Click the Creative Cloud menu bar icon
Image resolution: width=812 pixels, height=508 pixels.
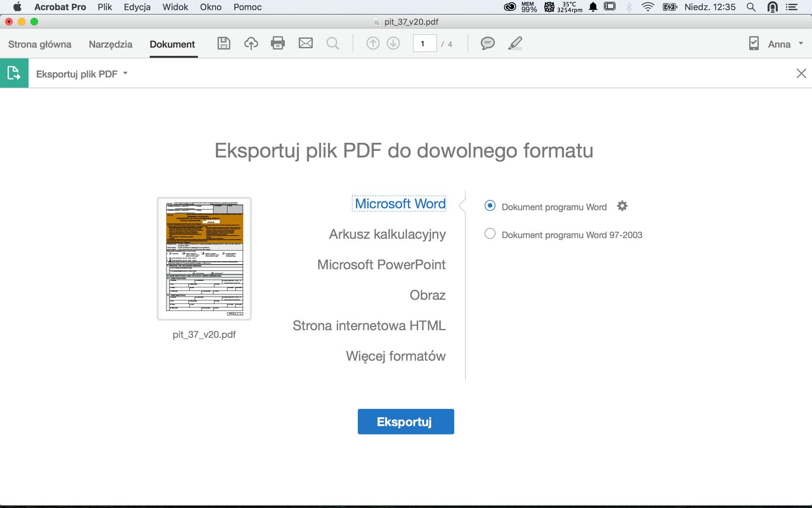click(x=510, y=7)
